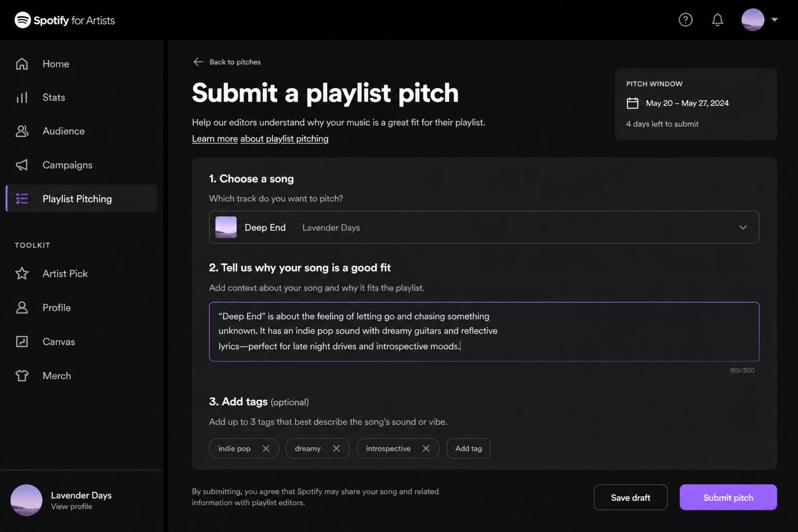Click the Canvas icon in toolkit
798x532 pixels.
(x=22, y=341)
